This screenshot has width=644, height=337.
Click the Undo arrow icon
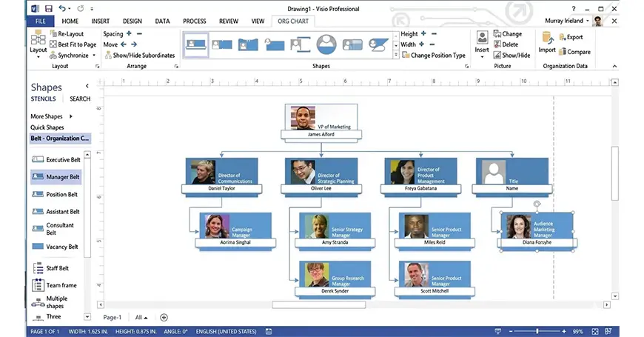(61, 7)
